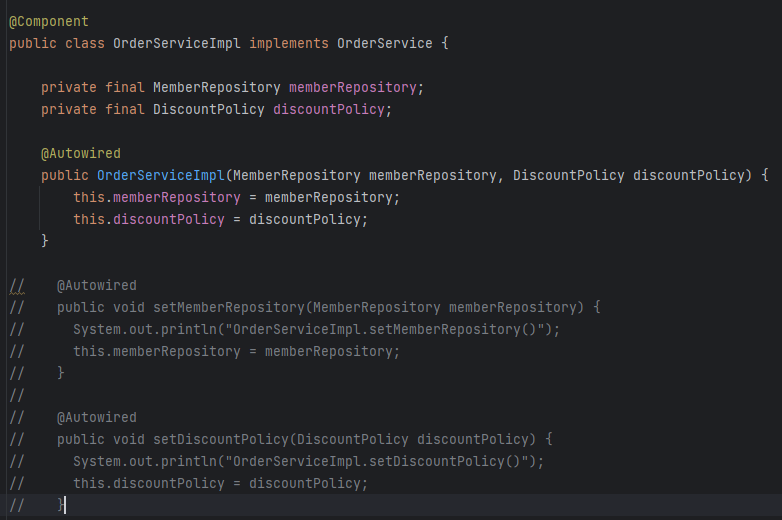Click the uncommented @Autowired annotation
Screen dimensions: 782x520
(81, 153)
